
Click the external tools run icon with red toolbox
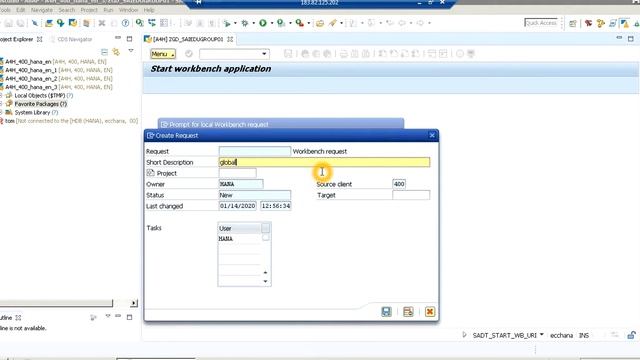(300, 23)
